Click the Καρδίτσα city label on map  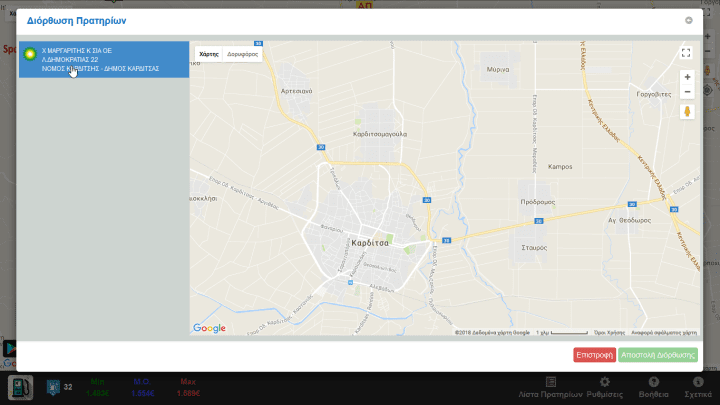[x=370, y=243]
